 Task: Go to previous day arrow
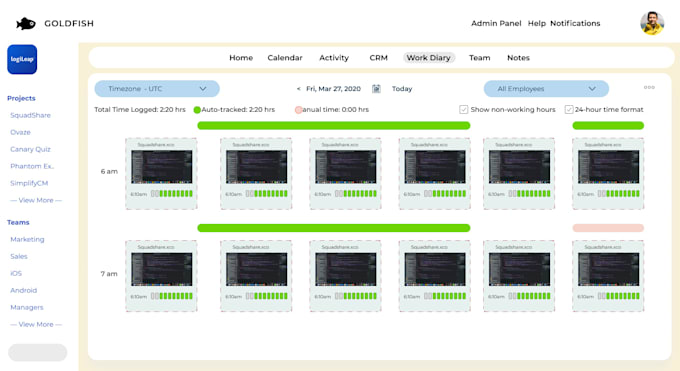pos(298,89)
